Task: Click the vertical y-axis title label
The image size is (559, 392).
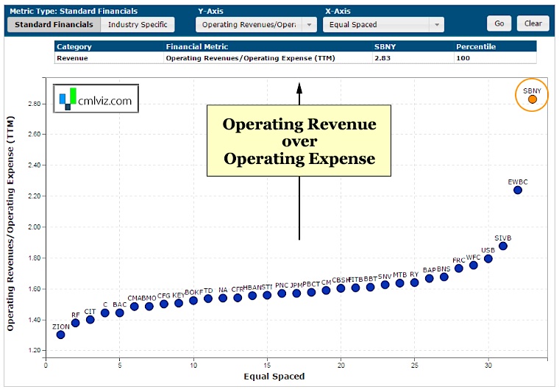Action: (10, 224)
